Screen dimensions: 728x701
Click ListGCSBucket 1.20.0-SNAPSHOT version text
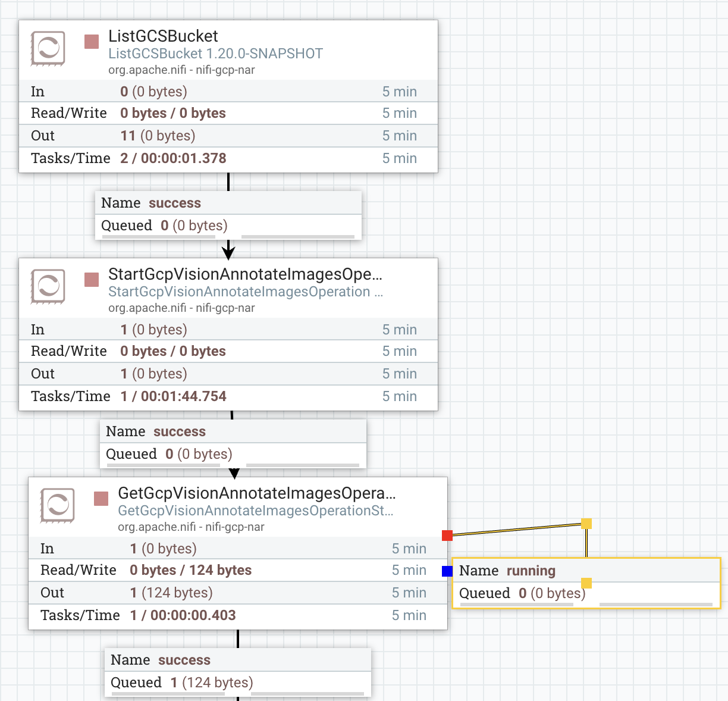click(215, 54)
